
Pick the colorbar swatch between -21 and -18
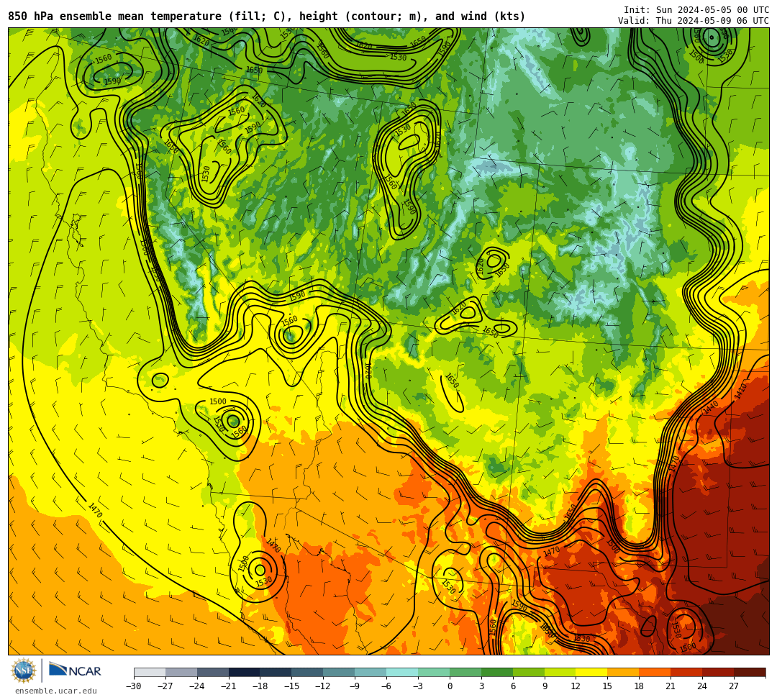[x=245, y=672]
